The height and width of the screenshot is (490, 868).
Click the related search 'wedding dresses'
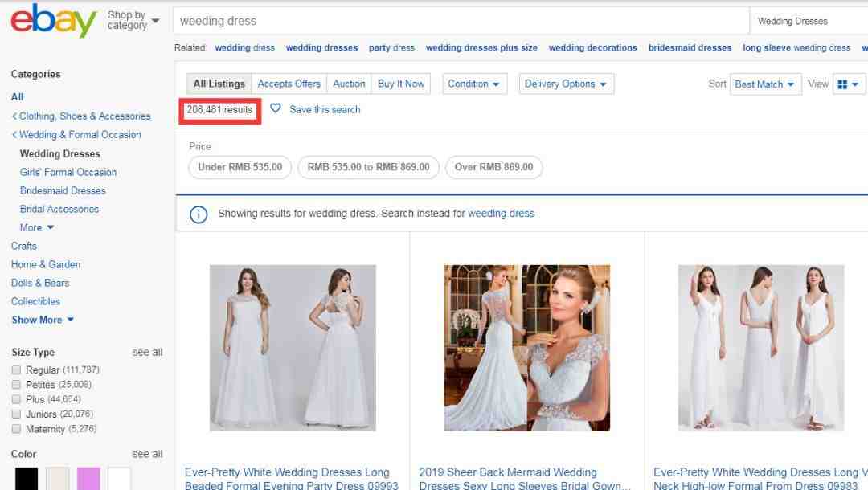pyautogui.click(x=321, y=48)
